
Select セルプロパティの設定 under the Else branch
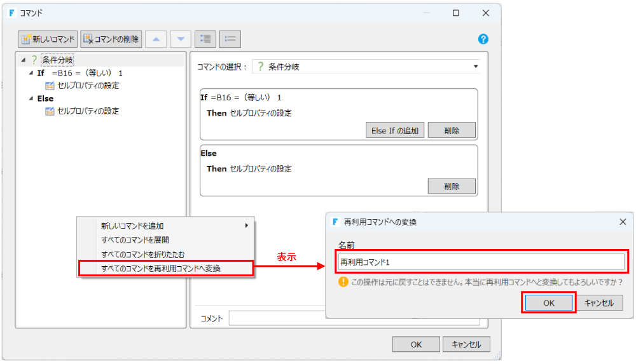click(x=88, y=111)
